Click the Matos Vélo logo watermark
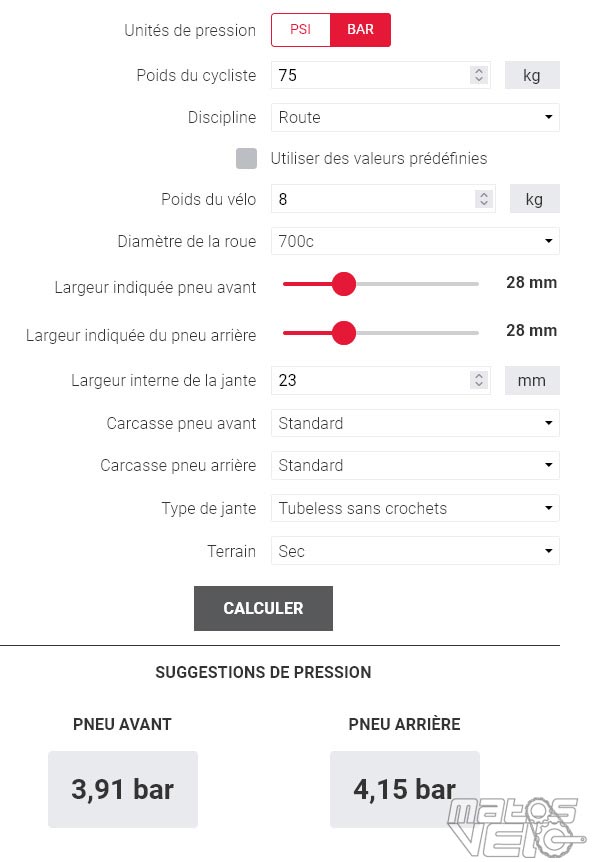The width and height of the screenshot is (595, 862). pyautogui.click(x=516, y=826)
